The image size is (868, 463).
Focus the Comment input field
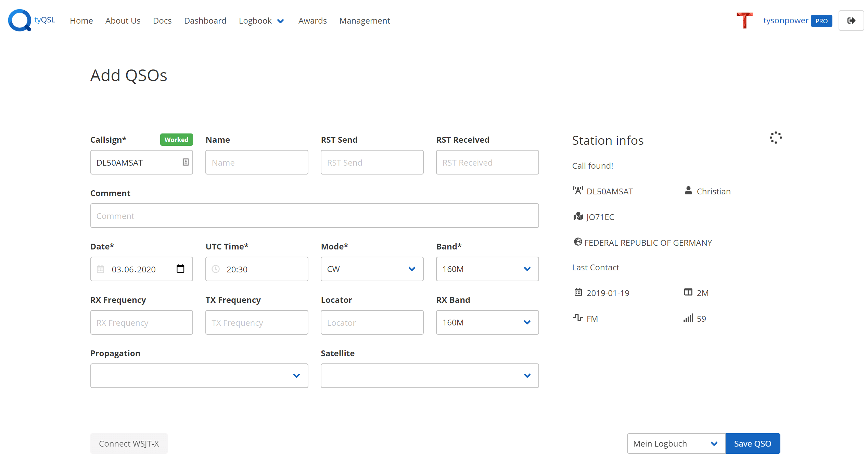point(314,216)
